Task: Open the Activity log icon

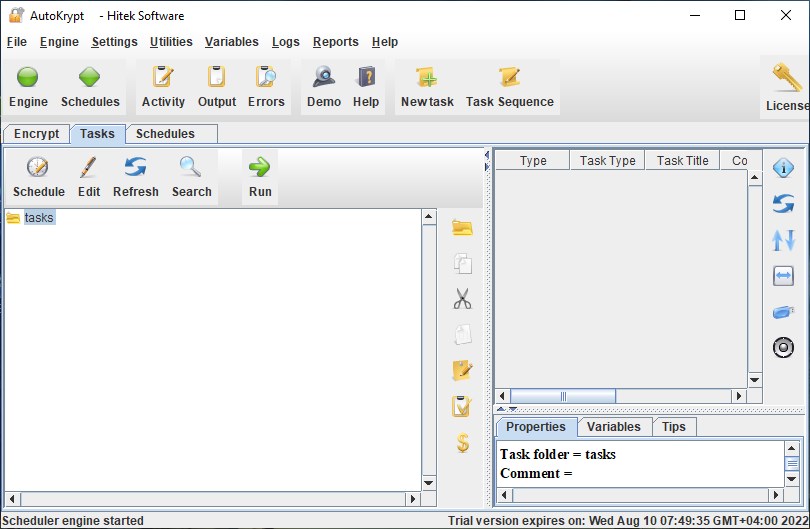Action: (x=163, y=86)
